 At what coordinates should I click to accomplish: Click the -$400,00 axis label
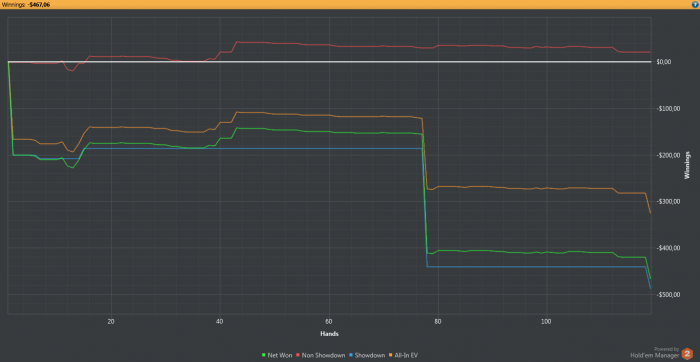[x=668, y=248]
